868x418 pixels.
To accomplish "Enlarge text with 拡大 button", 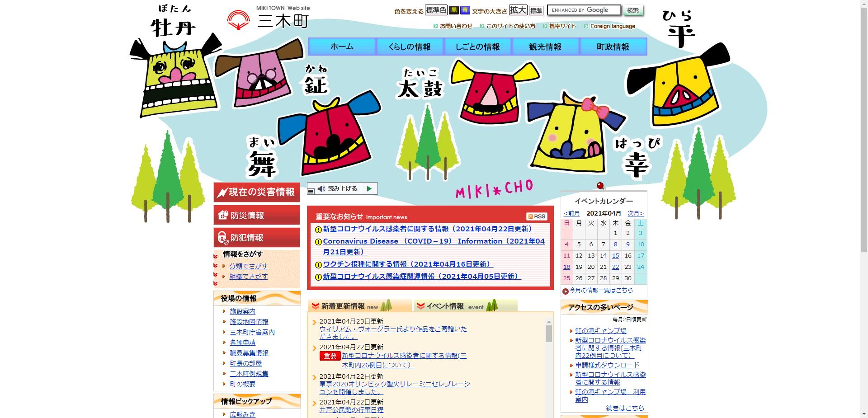I will pyautogui.click(x=518, y=10).
